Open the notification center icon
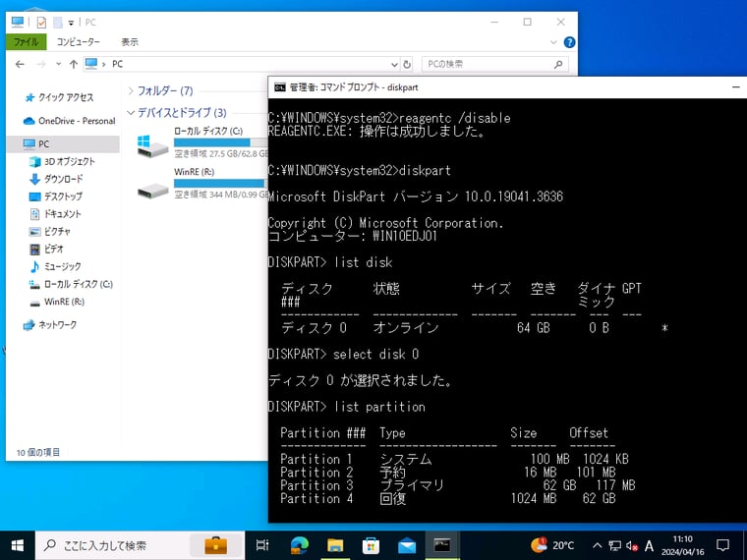 point(722,545)
